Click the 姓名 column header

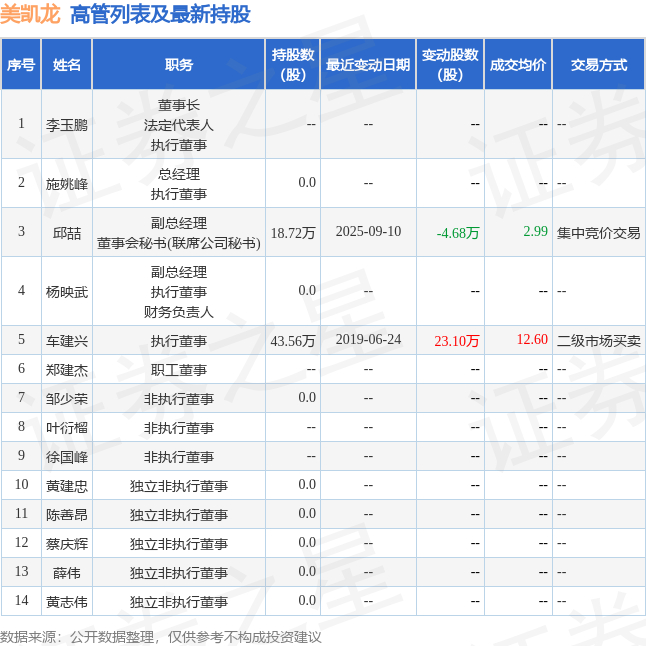[67, 65]
